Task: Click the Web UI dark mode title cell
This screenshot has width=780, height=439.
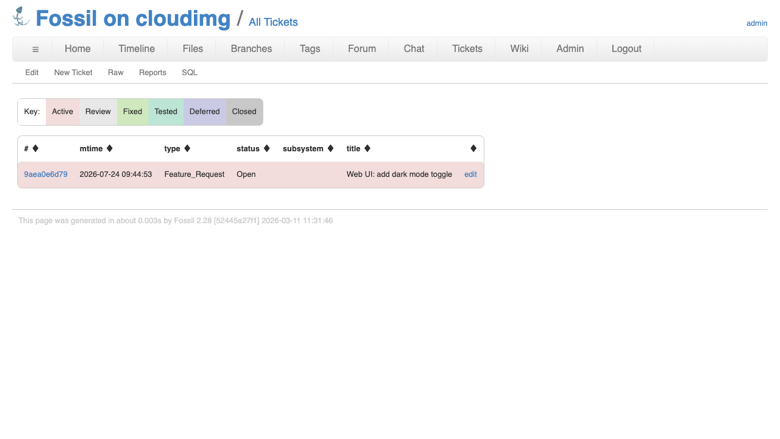Action: 399,174
